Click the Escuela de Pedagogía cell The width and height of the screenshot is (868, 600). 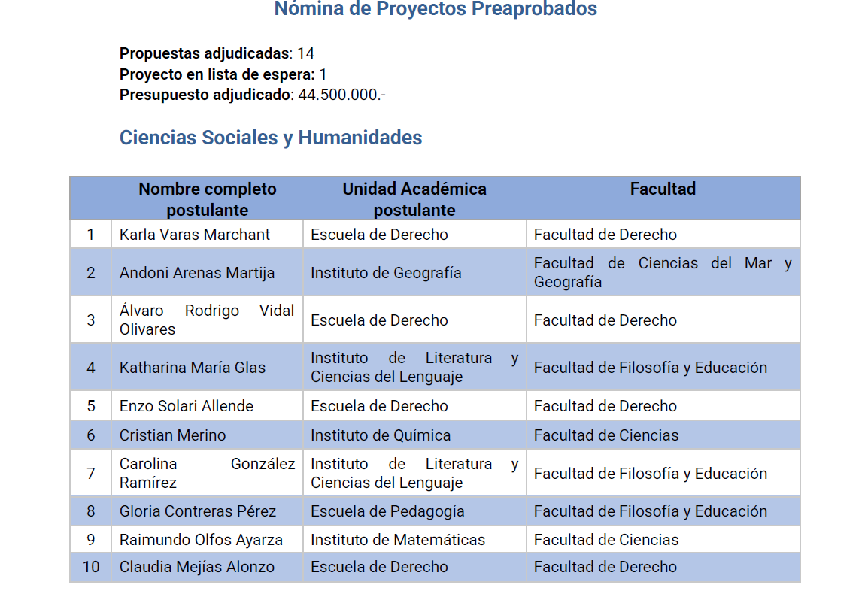click(x=387, y=511)
